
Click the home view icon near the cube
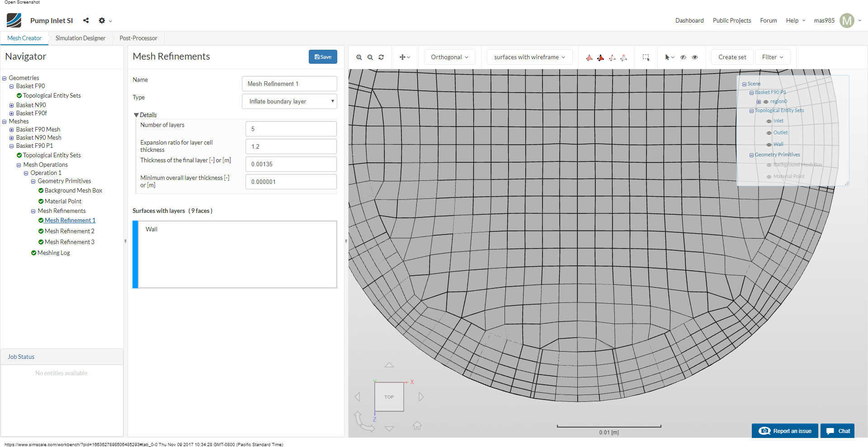point(417,425)
